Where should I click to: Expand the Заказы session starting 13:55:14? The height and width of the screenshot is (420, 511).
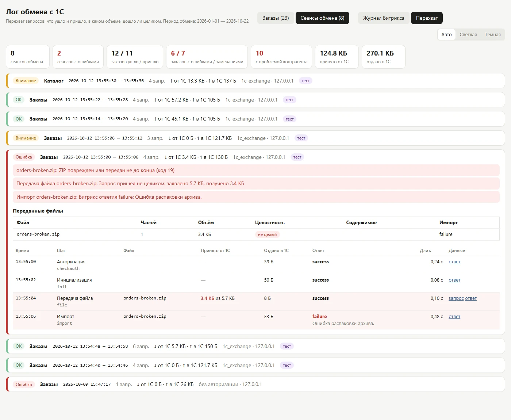[255, 119]
